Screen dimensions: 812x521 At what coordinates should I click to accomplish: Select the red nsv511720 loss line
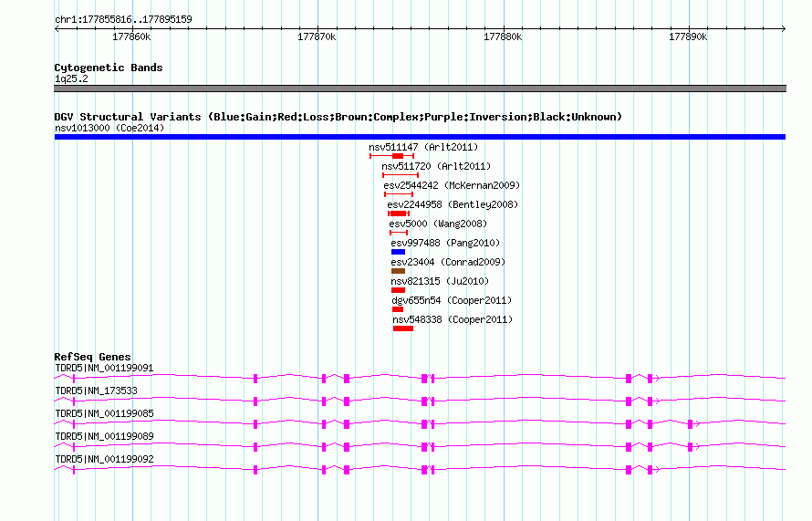click(x=401, y=175)
